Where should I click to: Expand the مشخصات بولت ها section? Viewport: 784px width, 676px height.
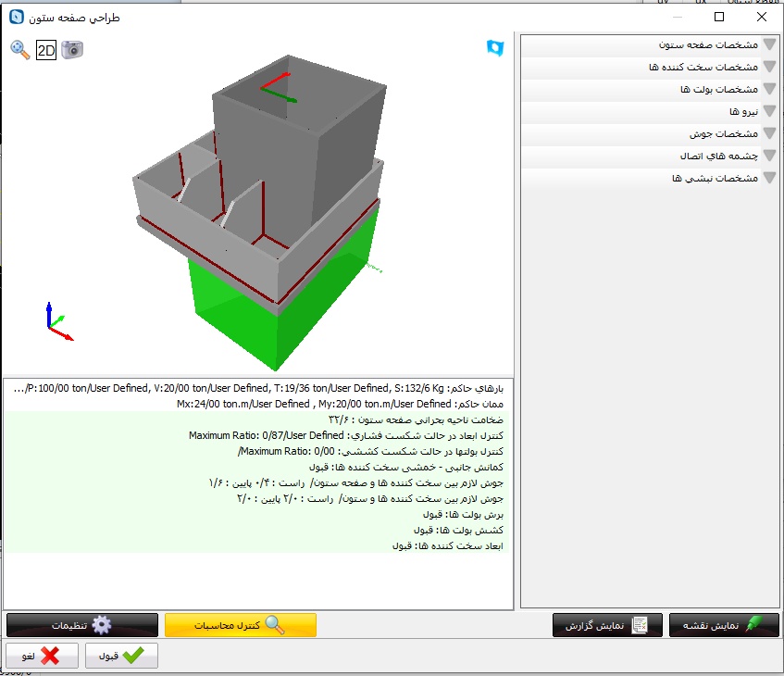coord(650,90)
